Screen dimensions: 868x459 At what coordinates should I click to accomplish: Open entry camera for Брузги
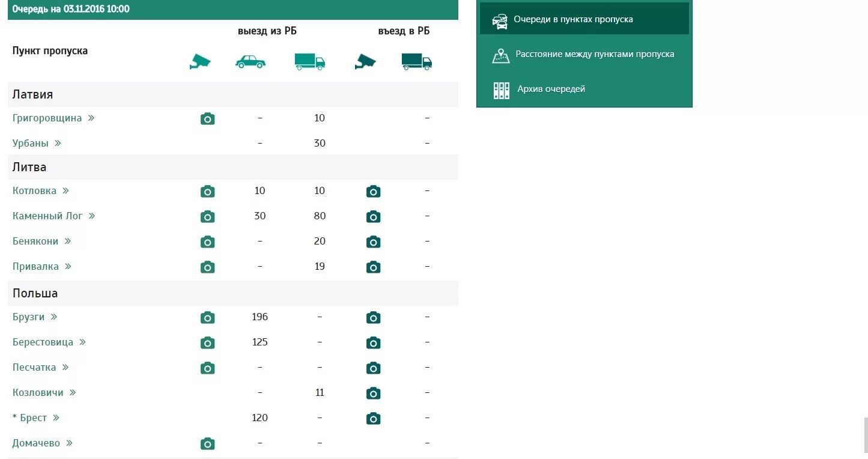point(373,318)
